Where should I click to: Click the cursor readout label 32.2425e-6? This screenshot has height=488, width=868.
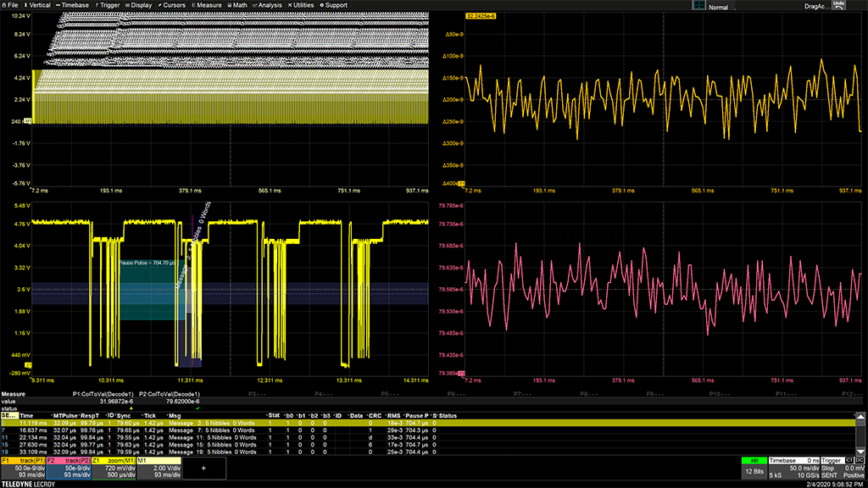(x=481, y=17)
